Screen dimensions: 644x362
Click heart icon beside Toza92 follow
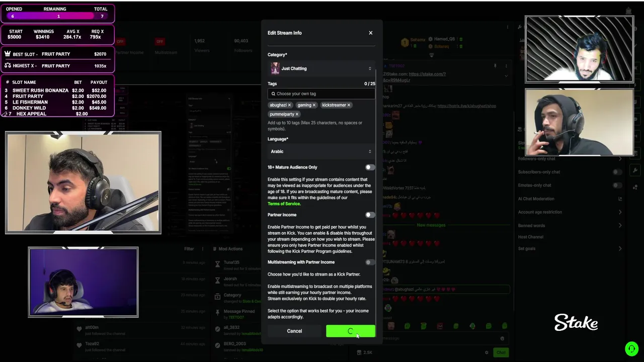click(x=79, y=345)
